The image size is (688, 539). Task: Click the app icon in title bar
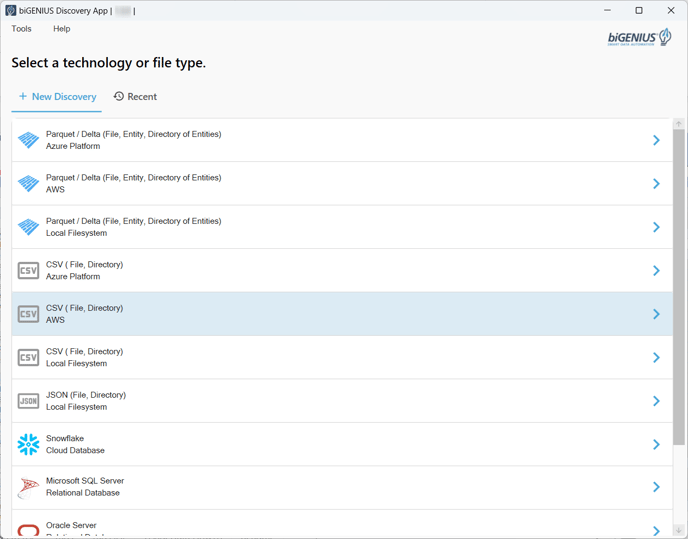click(11, 11)
